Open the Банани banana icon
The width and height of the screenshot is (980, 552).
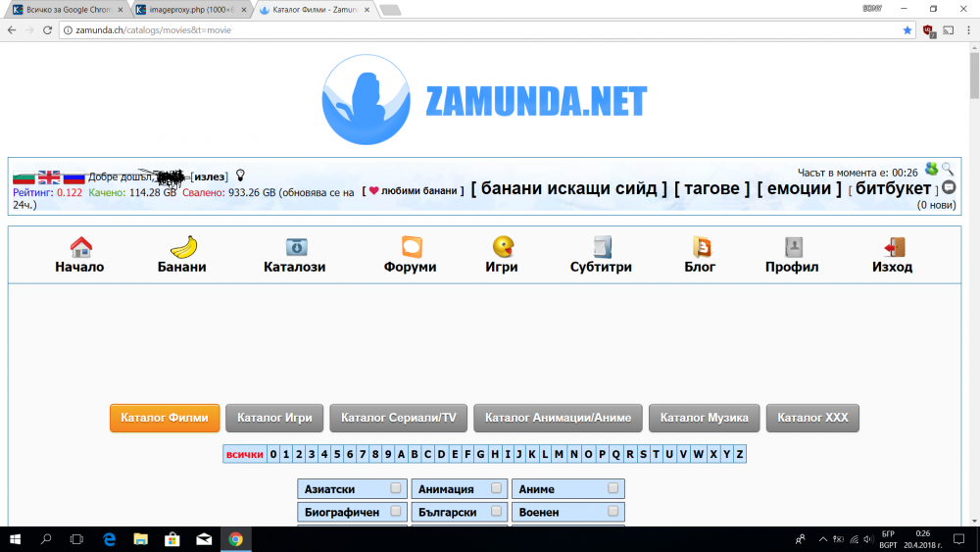pyautogui.click(x=183, y=247)
